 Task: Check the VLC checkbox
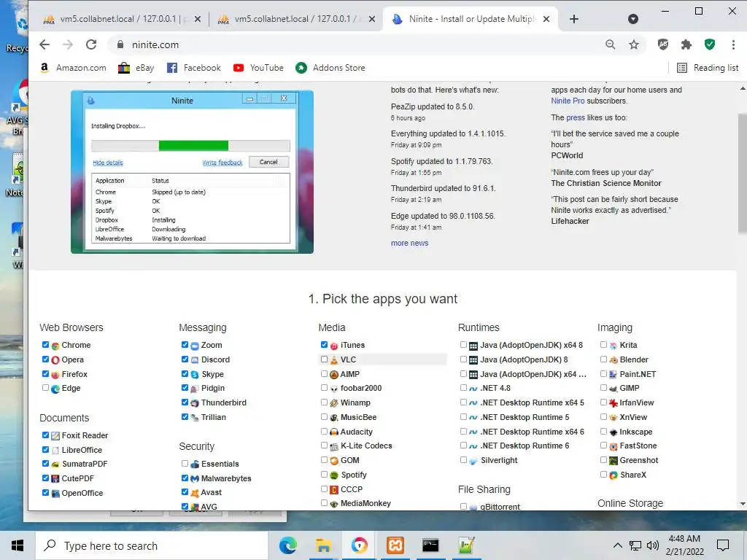click(x=324, y=359)
